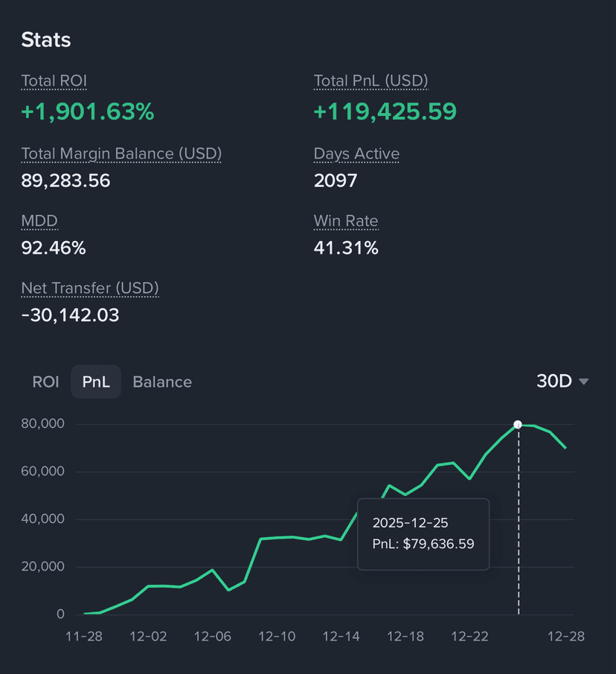Click the Win Rate label

346,221
